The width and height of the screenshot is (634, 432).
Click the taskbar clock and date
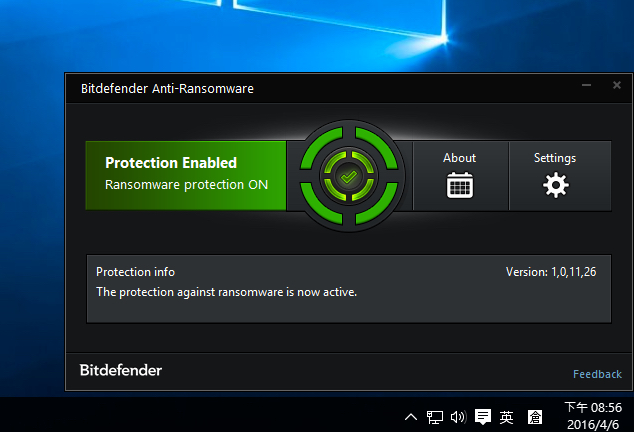pos(593,415)
